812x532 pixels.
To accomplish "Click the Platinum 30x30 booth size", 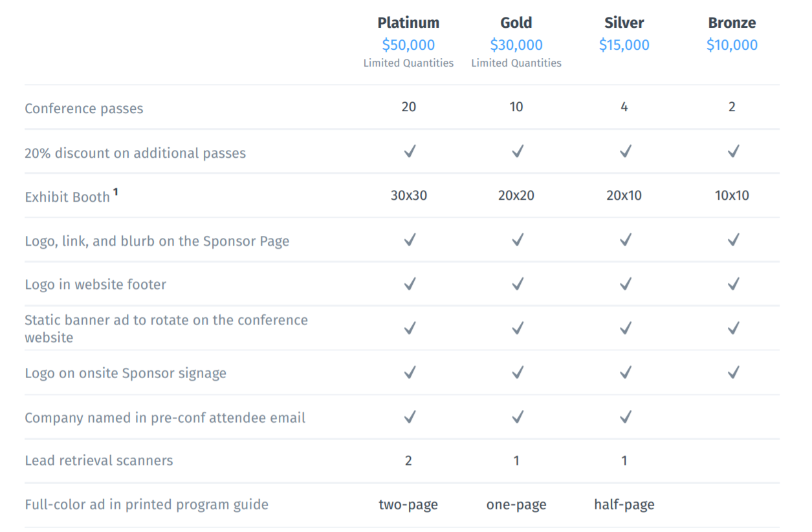I will [409, 195].
